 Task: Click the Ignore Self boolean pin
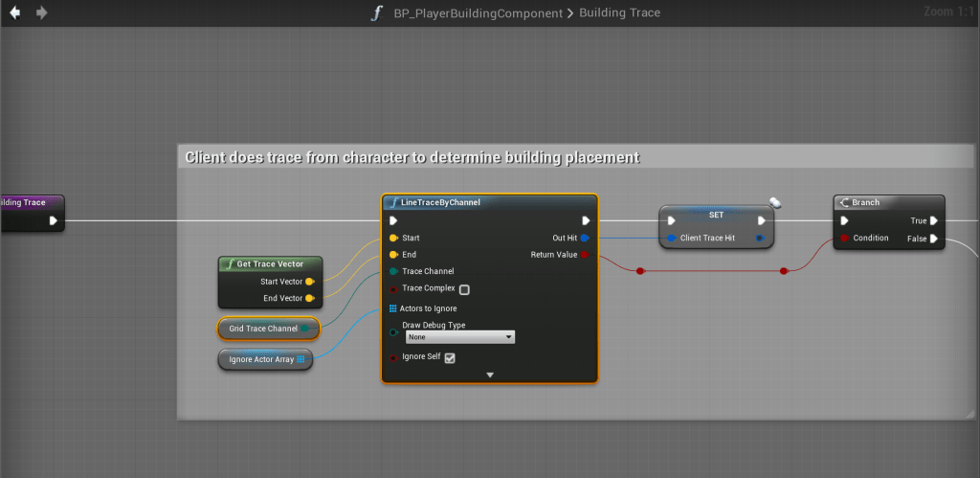pyautogui.click(x=393, y=358)
